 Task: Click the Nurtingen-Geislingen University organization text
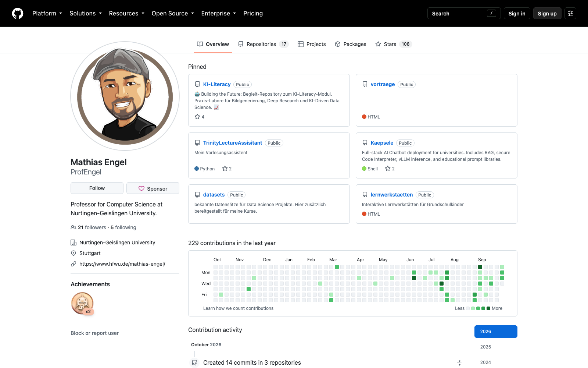click(117, 243)
